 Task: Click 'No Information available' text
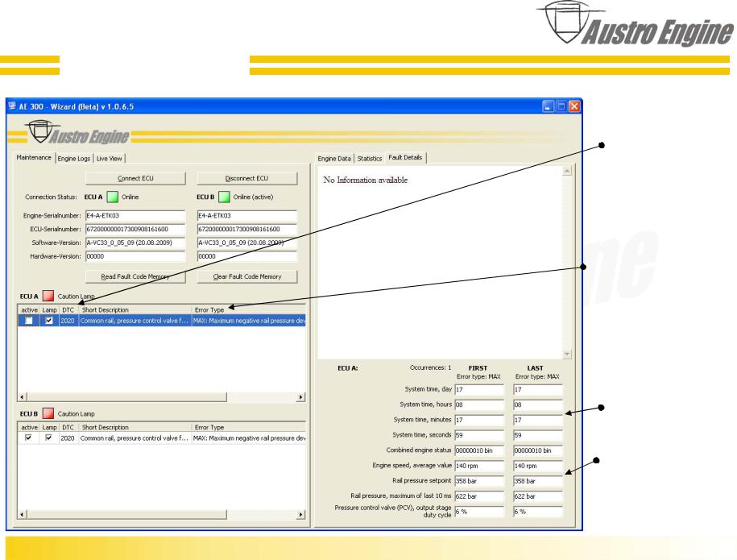(365, 180)
